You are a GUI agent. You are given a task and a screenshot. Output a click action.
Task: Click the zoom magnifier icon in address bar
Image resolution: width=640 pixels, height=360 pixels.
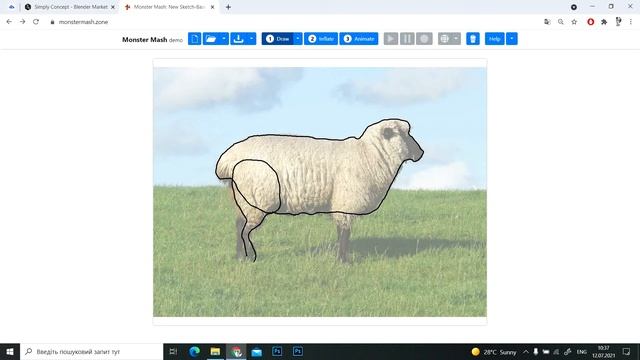561,22
